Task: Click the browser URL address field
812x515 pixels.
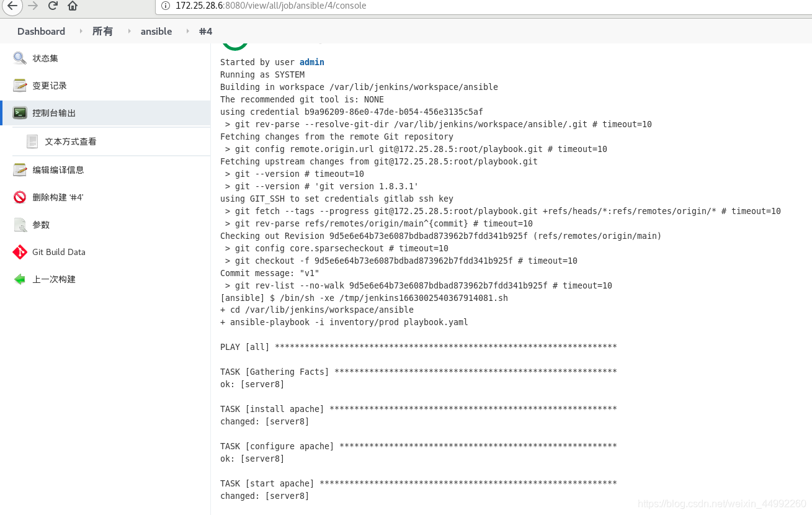Action: 484,6
